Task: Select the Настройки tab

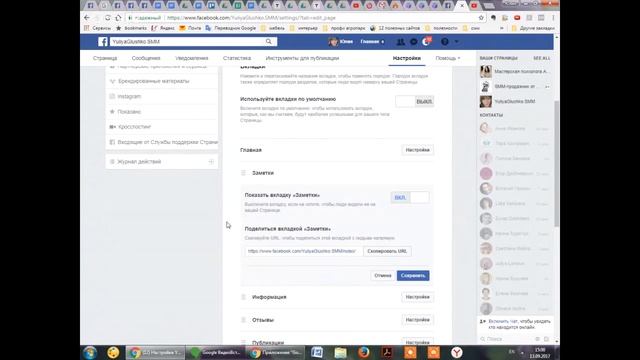Action: (407, 58)
